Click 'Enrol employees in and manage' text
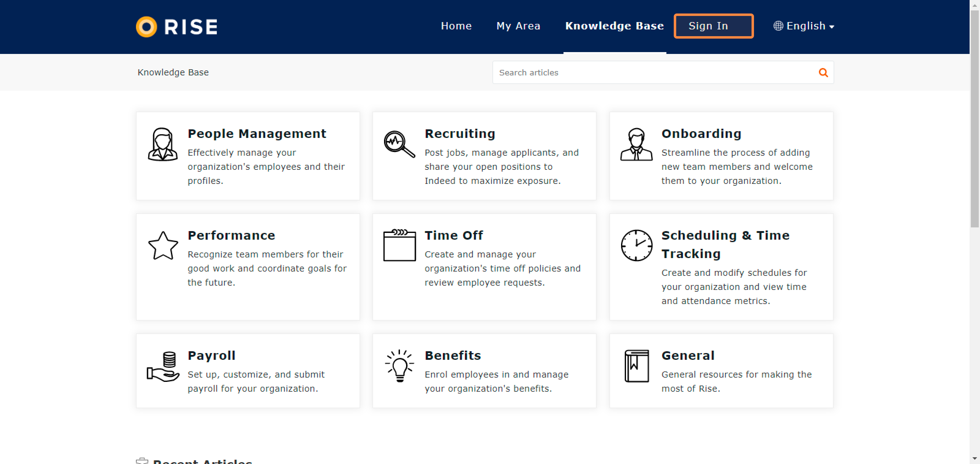Image resolution: width=980 pixels, height=464 pixels. pos(496,381)
